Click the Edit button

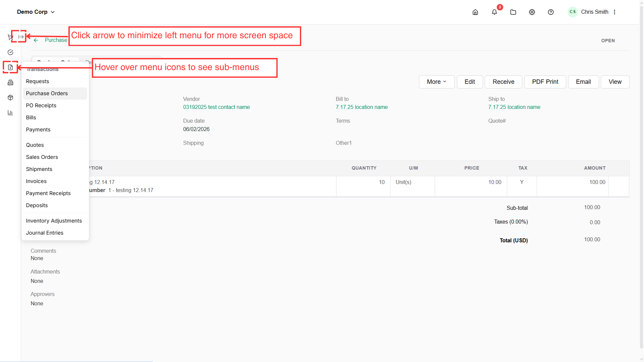470,82
